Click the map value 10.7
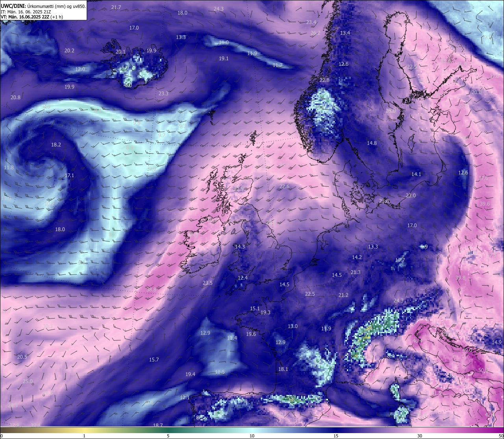Viewport: 504px width, 439px height. tap(400, 260)
